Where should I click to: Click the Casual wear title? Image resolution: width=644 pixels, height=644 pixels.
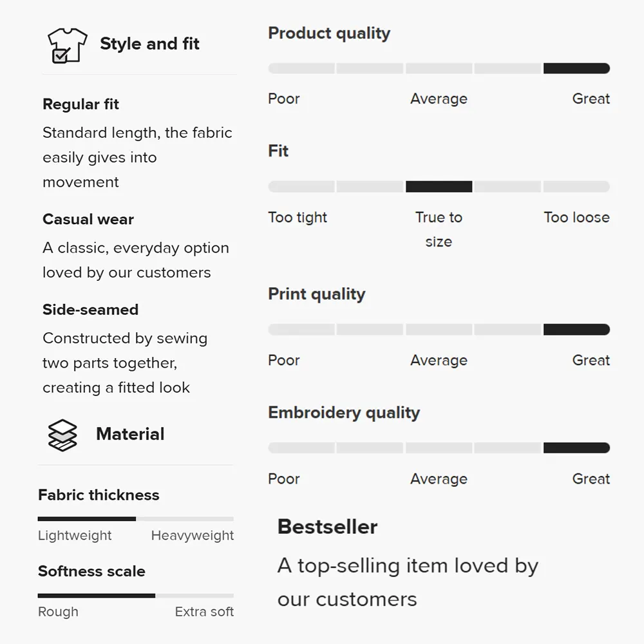(88, 220)
